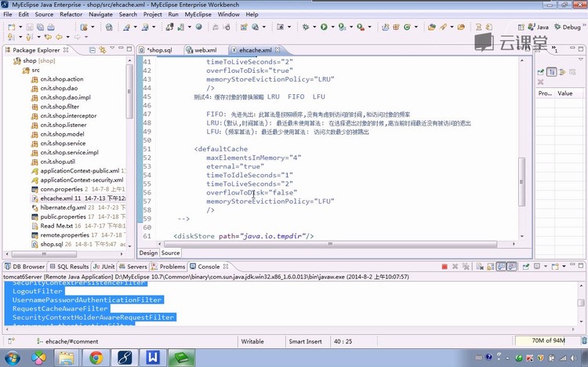Switch to the web.xml editor tab
The image size is (588, 367).
[x=201, y=50]
